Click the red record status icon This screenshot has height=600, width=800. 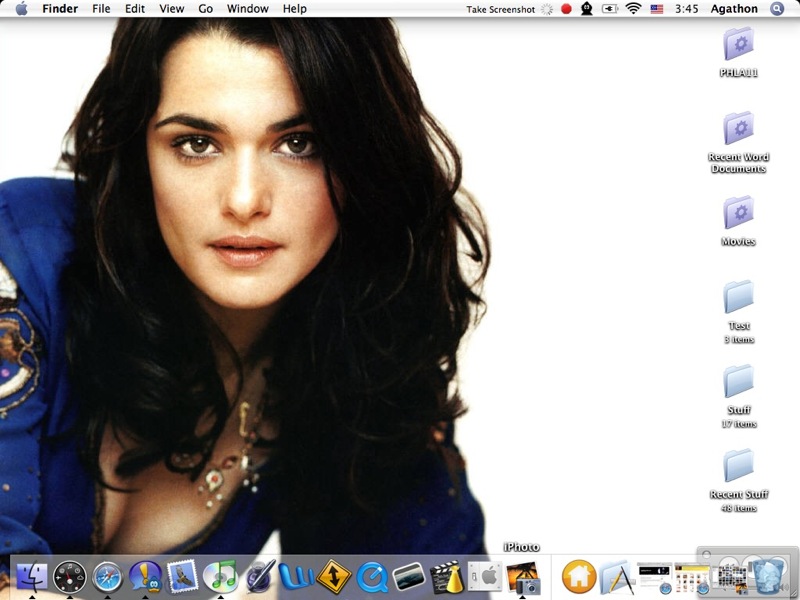tap(566, 9)
